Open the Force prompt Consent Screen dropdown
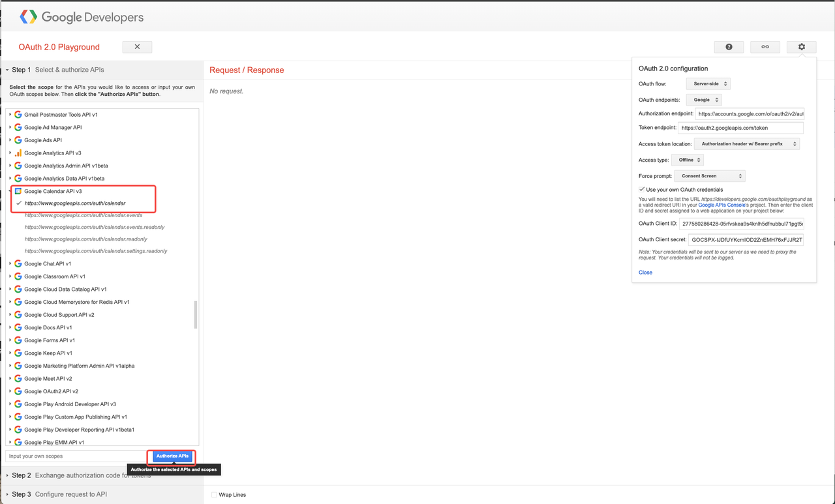The image size is (835, 504). [709, 176]
